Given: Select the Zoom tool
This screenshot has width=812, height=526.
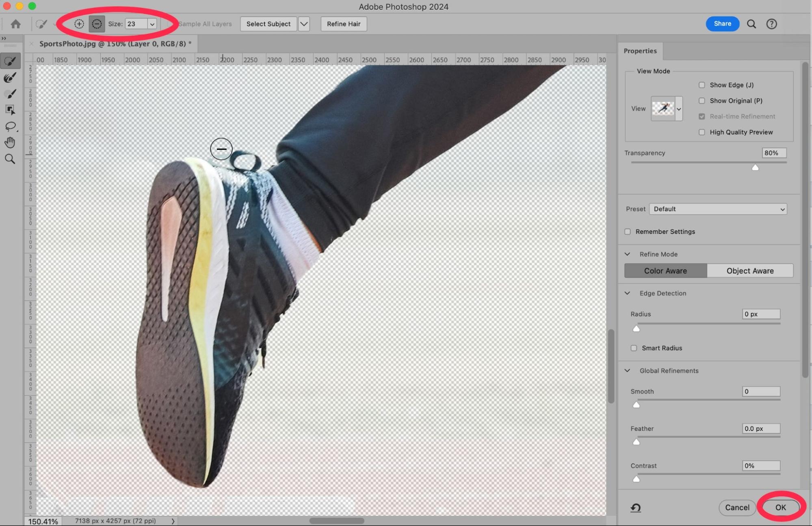Looking at the screenshot, I should (x=10, y=159).
